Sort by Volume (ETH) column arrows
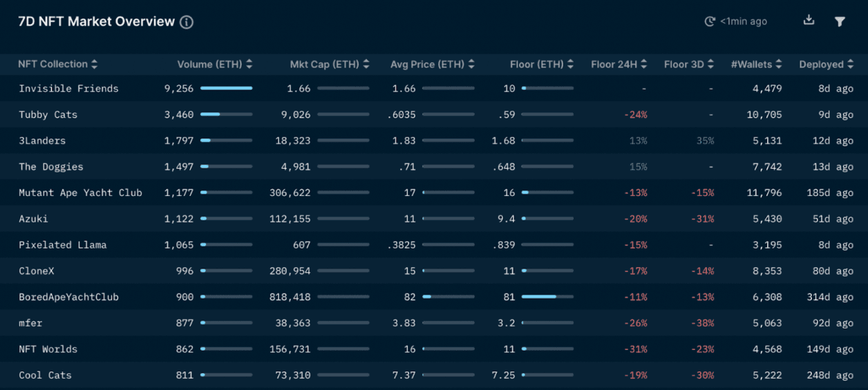 click(249, 64)
